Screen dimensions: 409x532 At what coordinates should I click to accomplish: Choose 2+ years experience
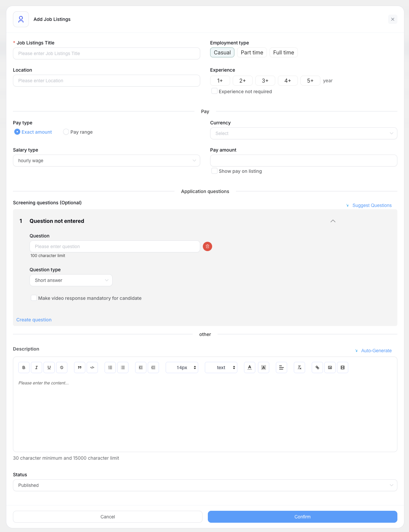pos(243,81)
